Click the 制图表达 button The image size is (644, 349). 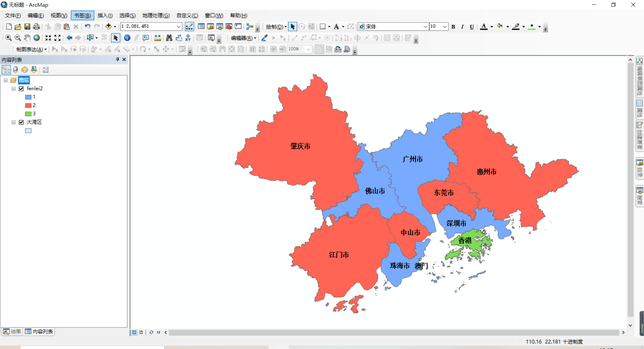[30, 49]
